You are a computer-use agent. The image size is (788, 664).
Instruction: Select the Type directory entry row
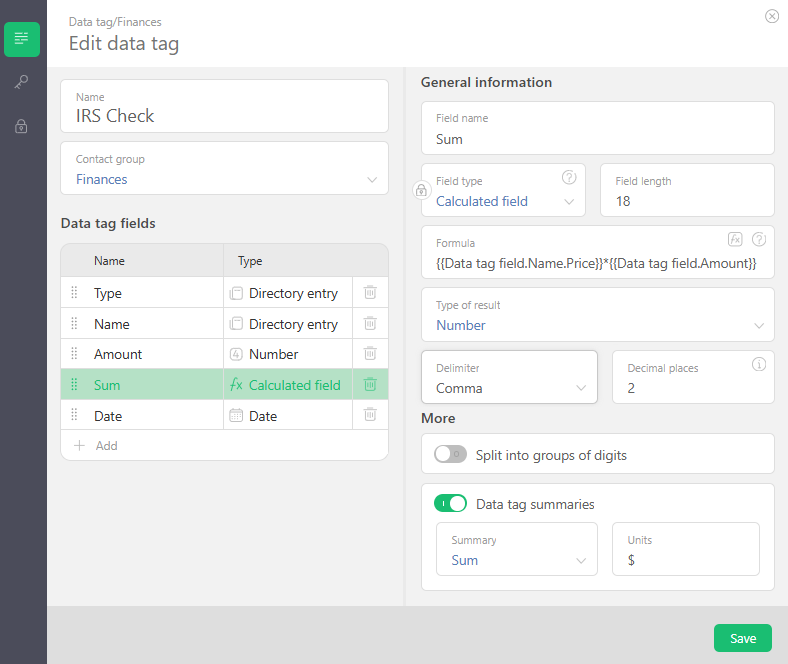tap(224, 293)
